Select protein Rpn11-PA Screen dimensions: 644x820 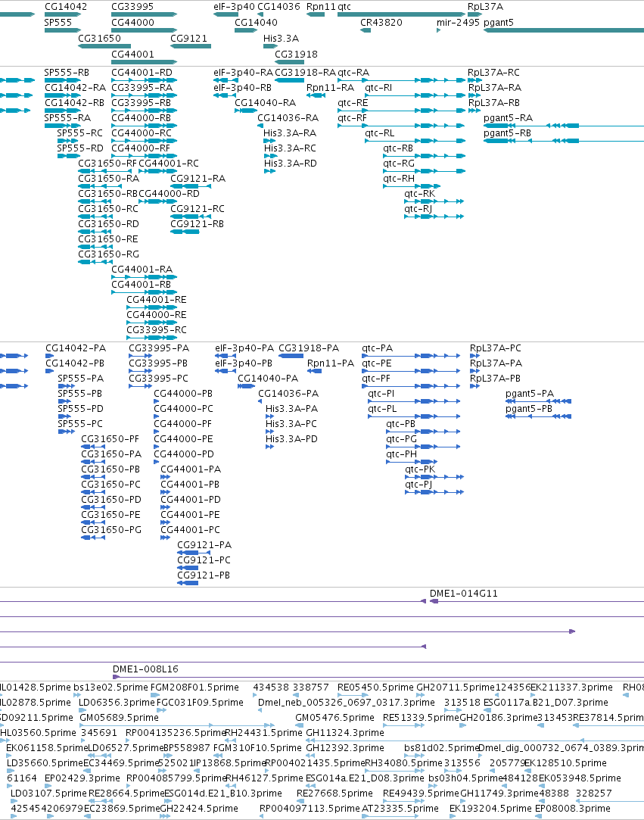coord(331,363)
